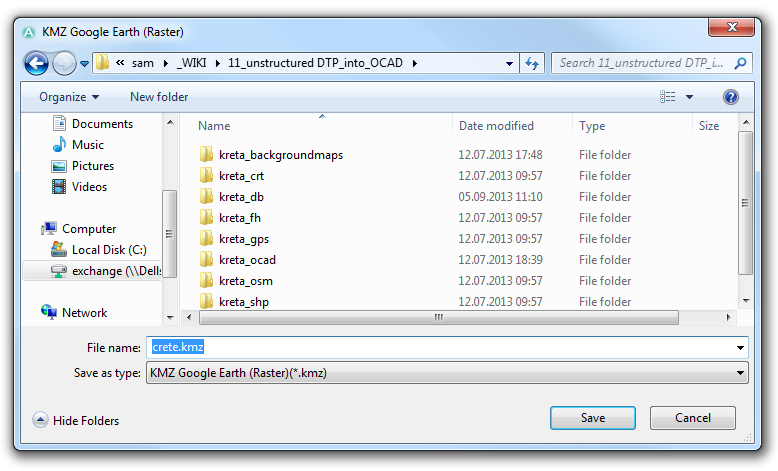The width and height of the screenshot is (778, 471).
Task: Click navigation pane scroll down arrow
Action: (x=170, y=318)
